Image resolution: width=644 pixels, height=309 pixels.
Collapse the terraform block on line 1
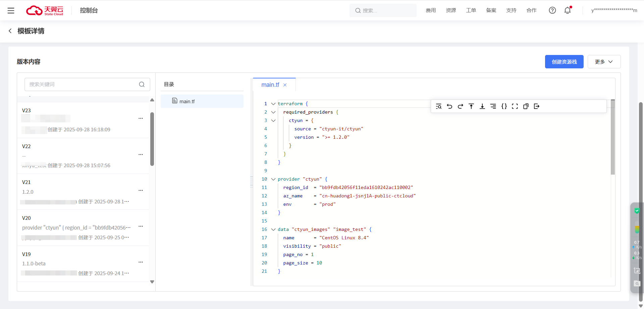273,104
